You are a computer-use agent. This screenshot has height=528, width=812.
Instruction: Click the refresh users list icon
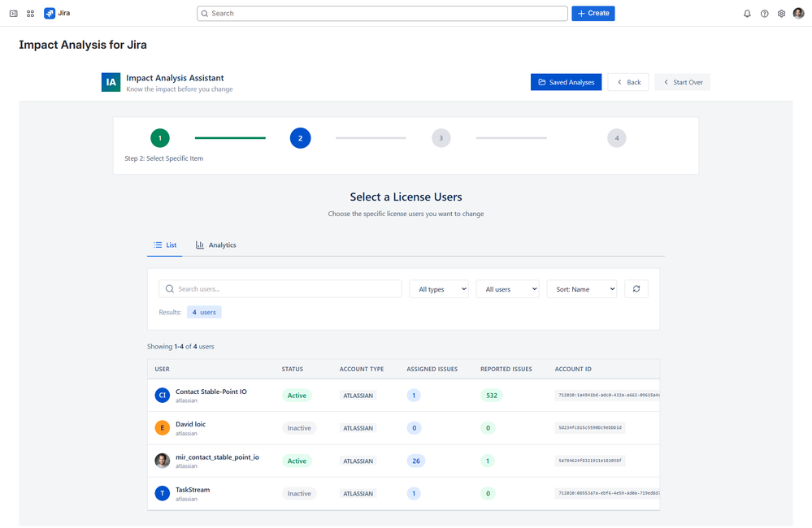[x=636, y=289]
